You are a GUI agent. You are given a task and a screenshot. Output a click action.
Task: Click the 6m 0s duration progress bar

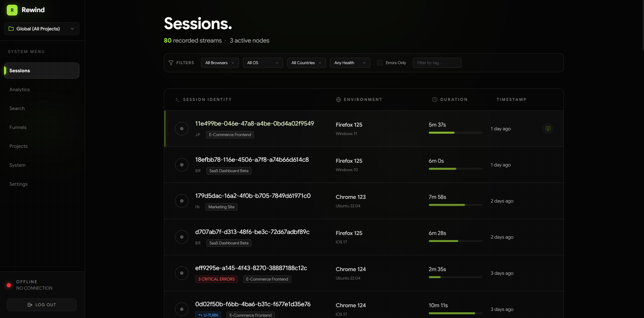[x=455, y=169]
